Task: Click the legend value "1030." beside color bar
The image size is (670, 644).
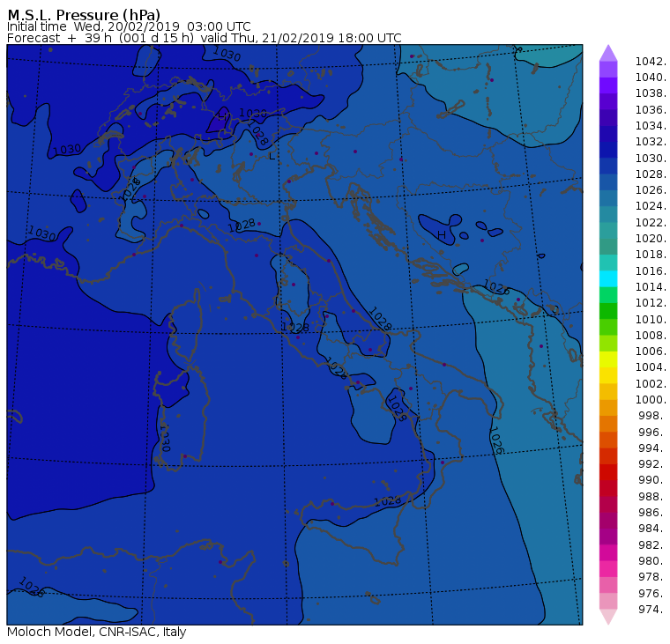Action: [x=651, y=158]
